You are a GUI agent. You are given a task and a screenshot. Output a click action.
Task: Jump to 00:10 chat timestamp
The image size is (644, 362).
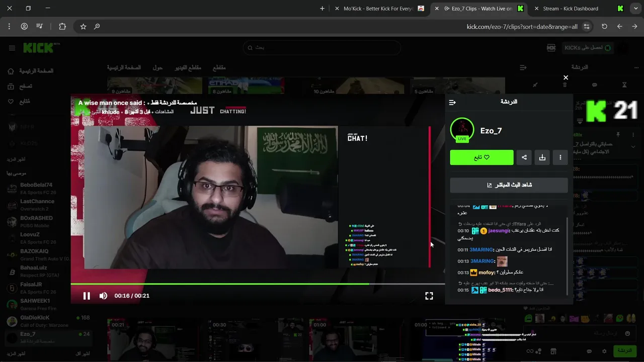(463, 231)
